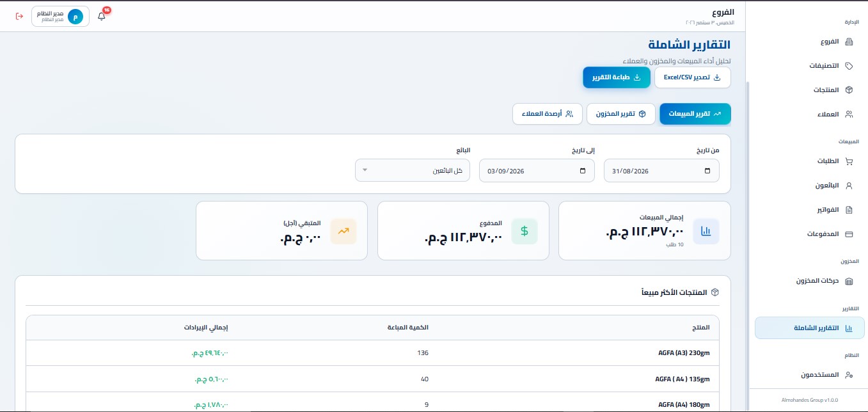Image resolution: width=868 pixels, height=412 pixels.
Task: Click the المنتج column header
Action: [701, 328]
